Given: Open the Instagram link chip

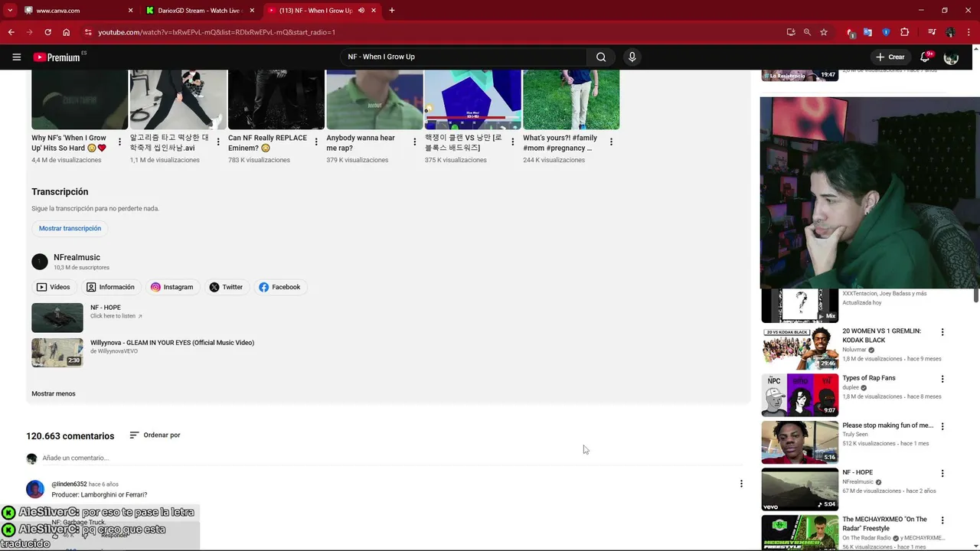Looking at the screenshot, I should pos(171,287).
